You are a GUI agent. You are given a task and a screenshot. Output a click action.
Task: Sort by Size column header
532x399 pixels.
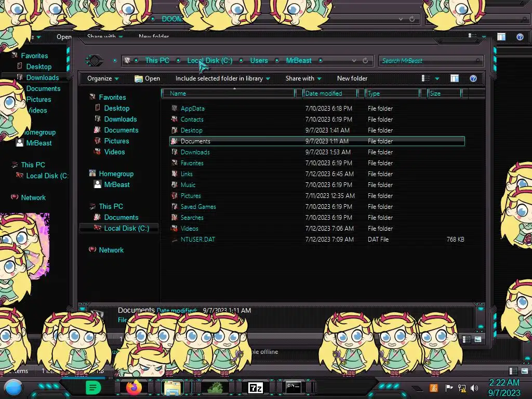[445, 94]
